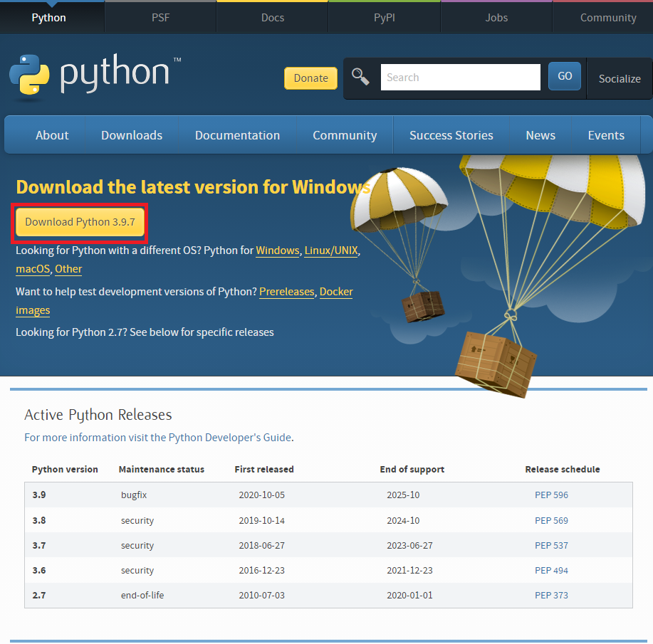Click the Release schedule column header
The height and width of the screenshot is (644, 653).
click(563, 469)
